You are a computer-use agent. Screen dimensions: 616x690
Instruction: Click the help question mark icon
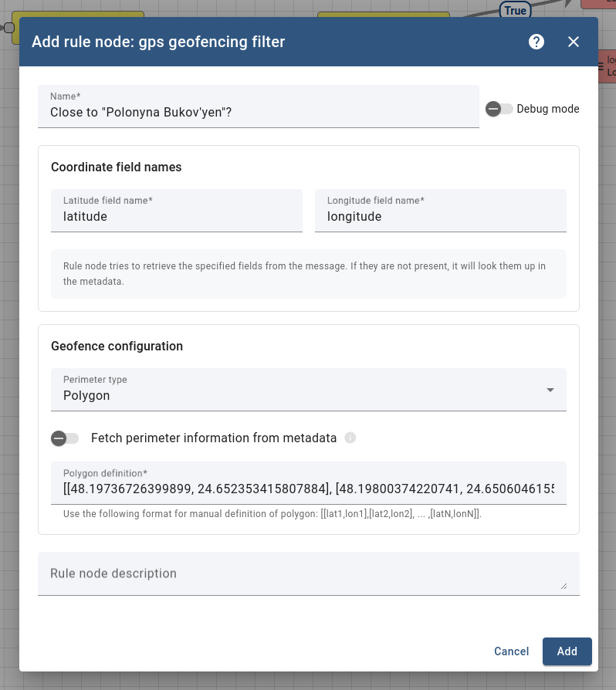pyautogui.click(x=536, y=42)
